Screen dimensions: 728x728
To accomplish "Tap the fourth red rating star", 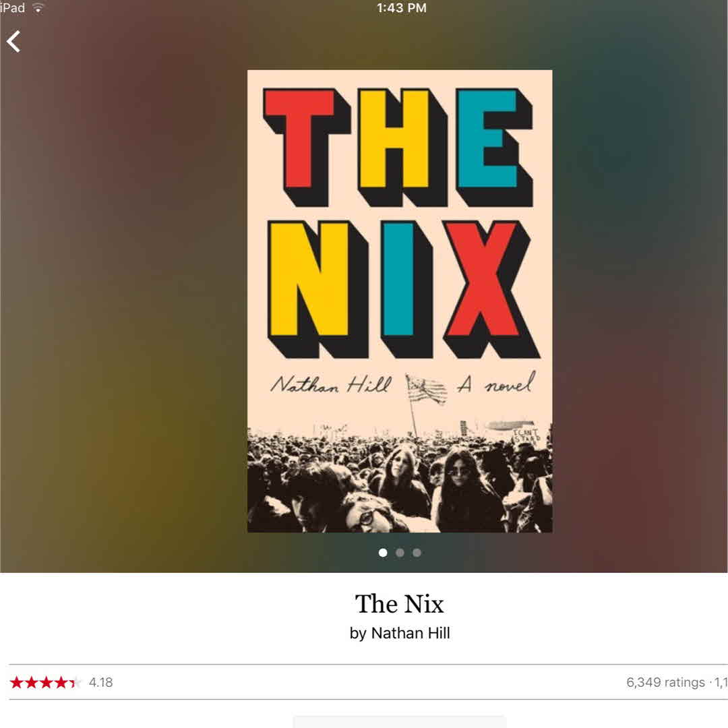I will [x=61, y=682].
